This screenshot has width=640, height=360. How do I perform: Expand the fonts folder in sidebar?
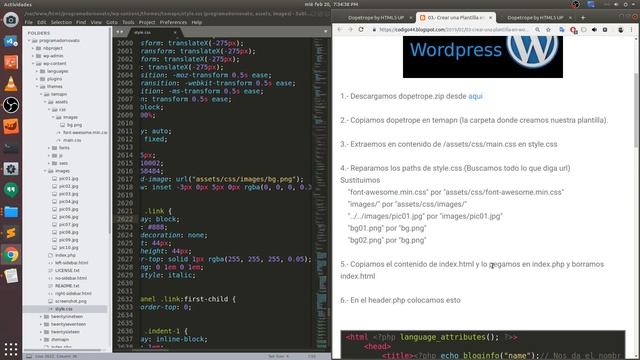49,148
